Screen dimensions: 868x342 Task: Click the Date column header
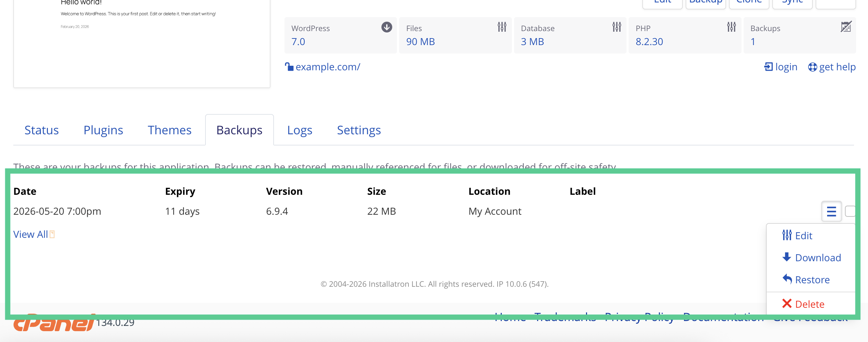click(x=25, y=191)
